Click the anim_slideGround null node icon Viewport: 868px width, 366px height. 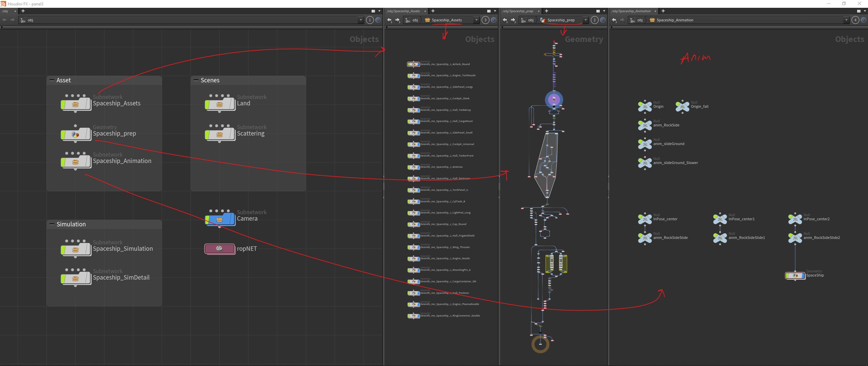645,144
